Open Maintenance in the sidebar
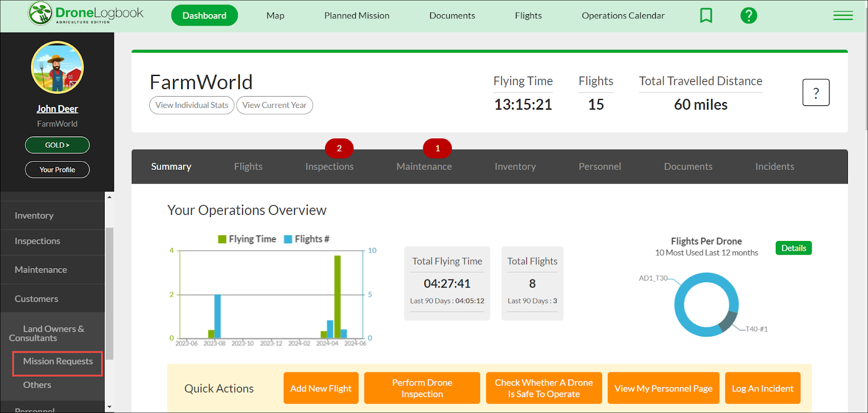Image resolution: width=868 pixels, height=413 pixels. point(53,270)
